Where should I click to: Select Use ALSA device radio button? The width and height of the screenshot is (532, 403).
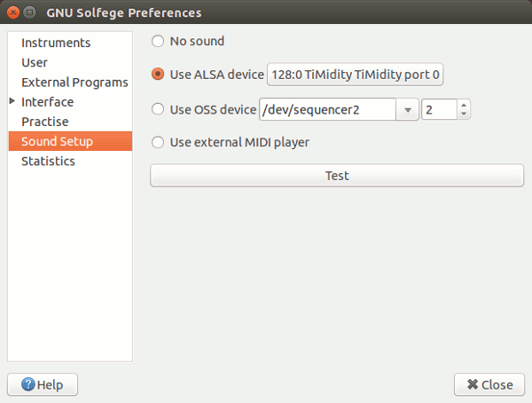pos(158,75)
